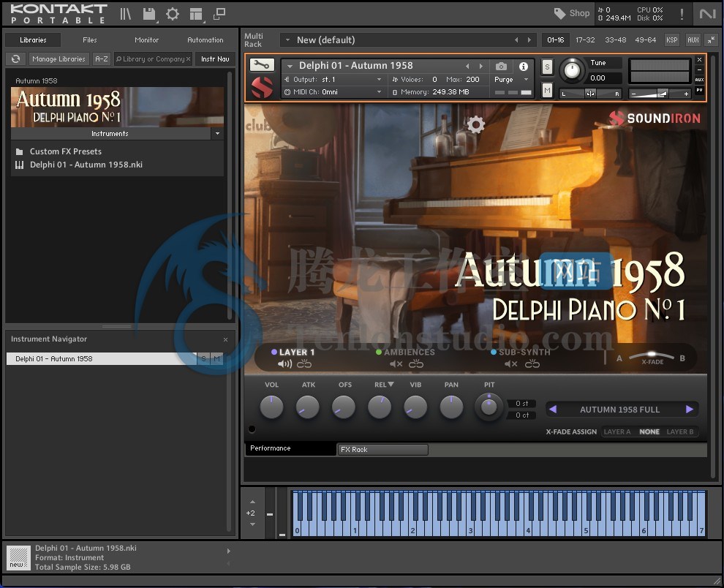
Task: Click the VOL knob
Action: pos(271,407)
